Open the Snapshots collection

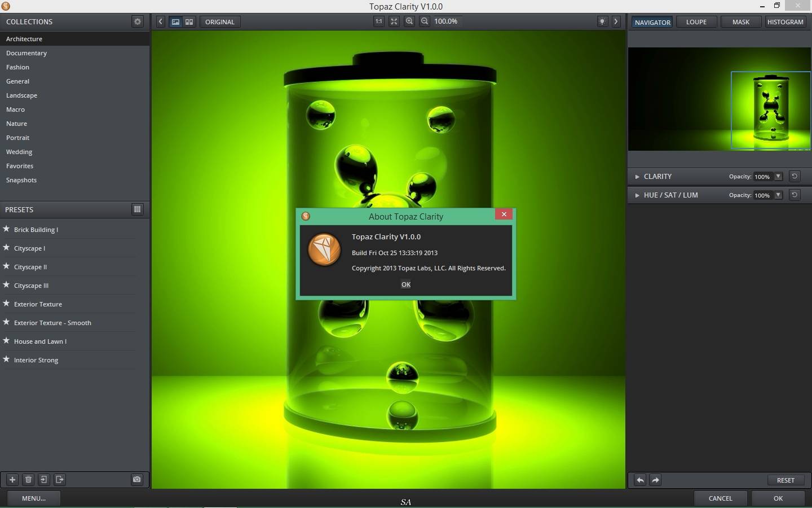74,180
